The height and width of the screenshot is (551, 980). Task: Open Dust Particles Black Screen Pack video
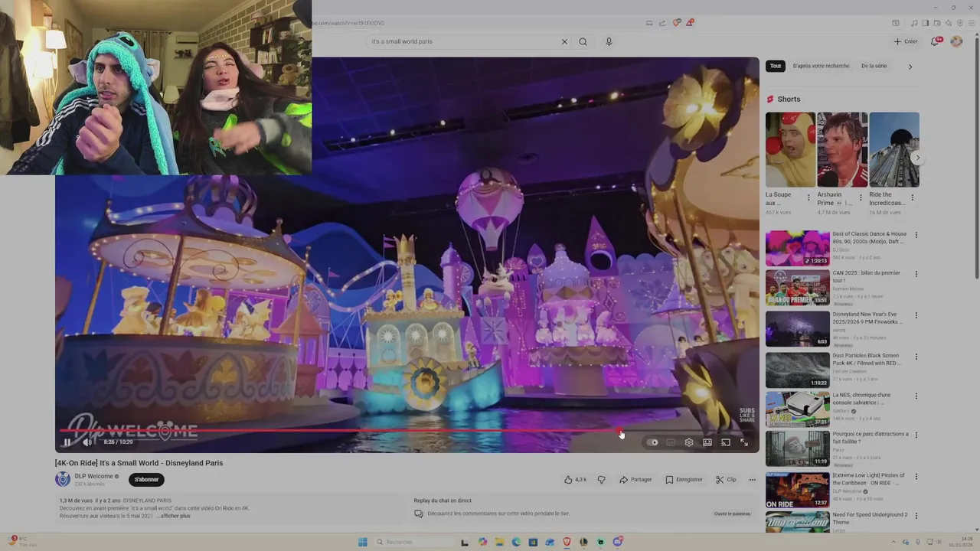[797, 369]
